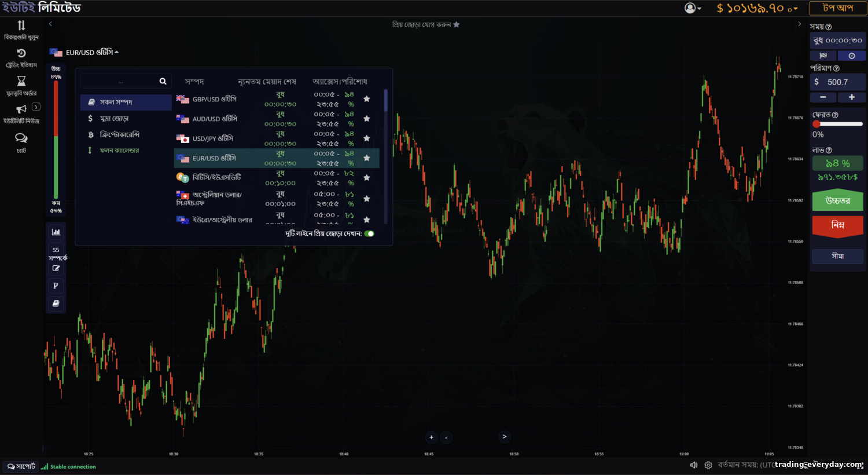This screenshot has width=868, height=475.
Task: Toggle favorite star for GBP/USD OTC
Action: pos(367,99)
